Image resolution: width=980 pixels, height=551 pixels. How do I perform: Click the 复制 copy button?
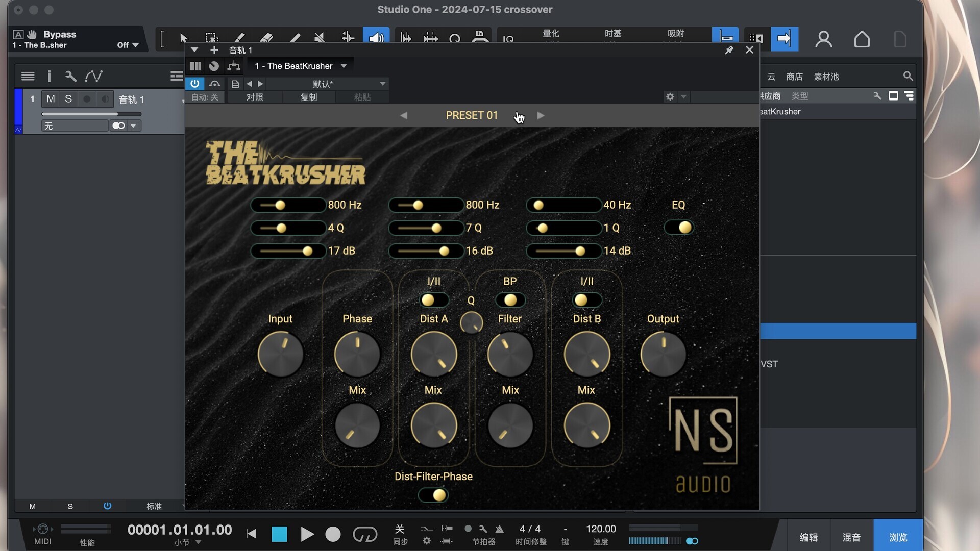pos(308,97)
